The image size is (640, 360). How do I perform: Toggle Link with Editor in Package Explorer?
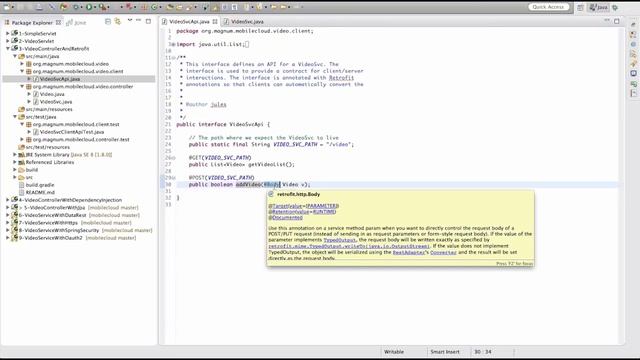(118, 21)
